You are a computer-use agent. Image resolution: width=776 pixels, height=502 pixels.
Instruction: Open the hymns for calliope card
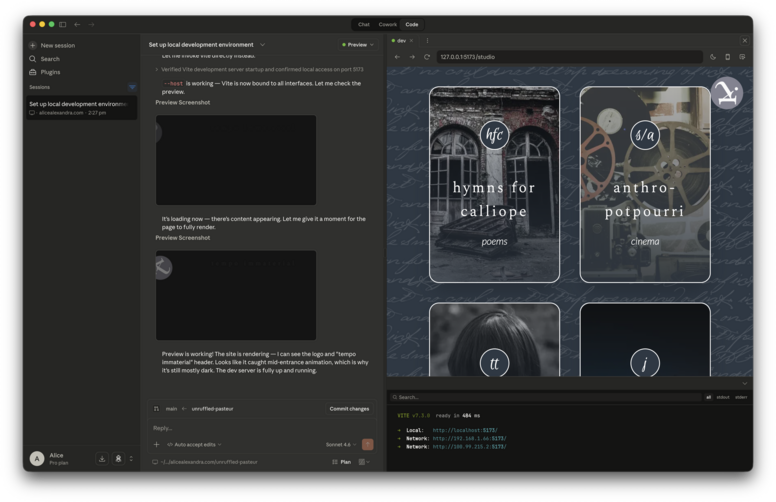pos(494,185)
